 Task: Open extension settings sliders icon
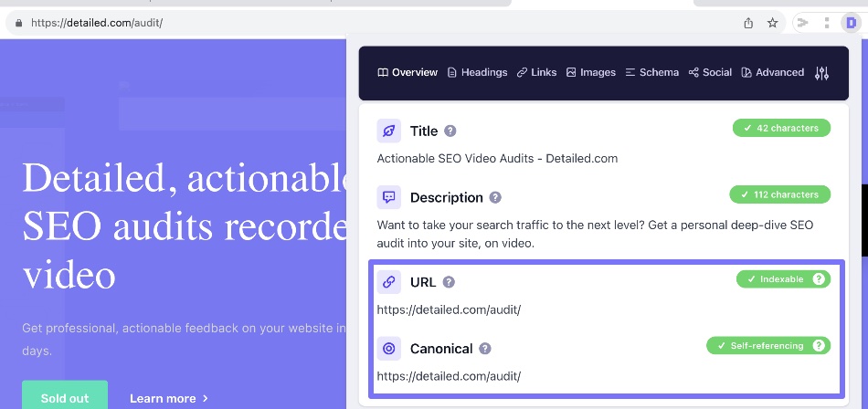[821, 72]
